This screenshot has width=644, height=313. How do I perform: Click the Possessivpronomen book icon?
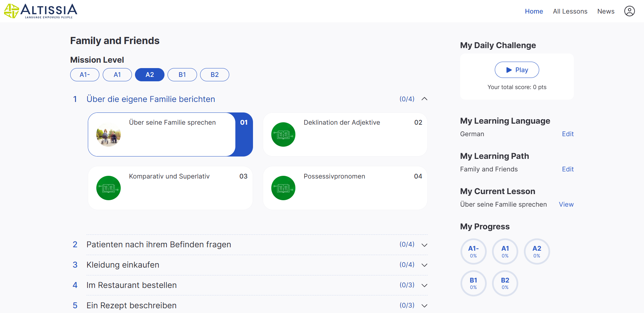(x=284, y=188)
